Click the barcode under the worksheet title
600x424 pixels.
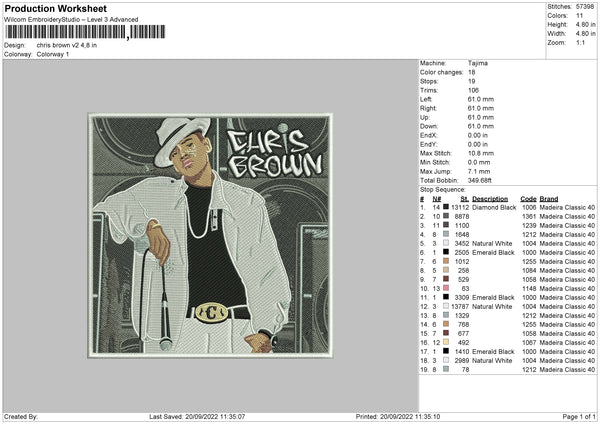coord(85,32)
